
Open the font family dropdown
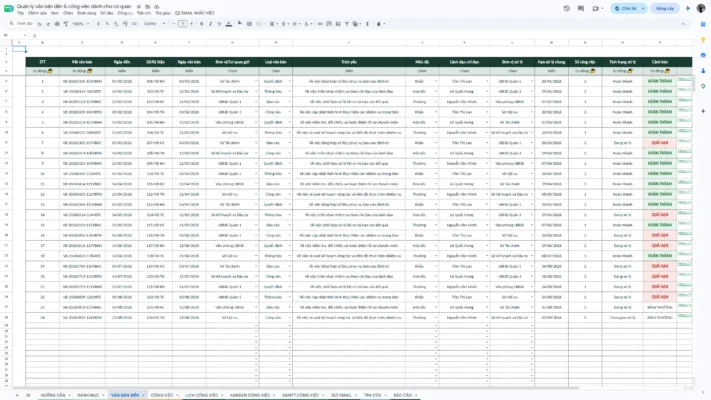click(x=154, y=24)
